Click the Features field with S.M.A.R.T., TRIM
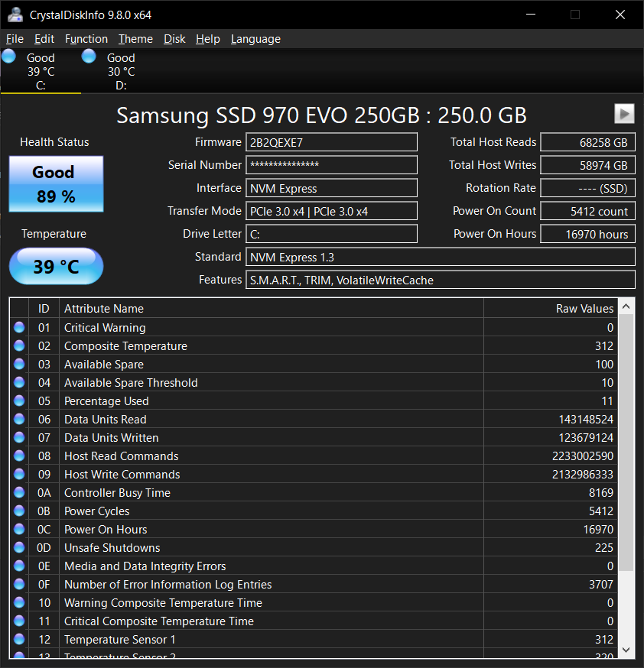 click(441, 280)
